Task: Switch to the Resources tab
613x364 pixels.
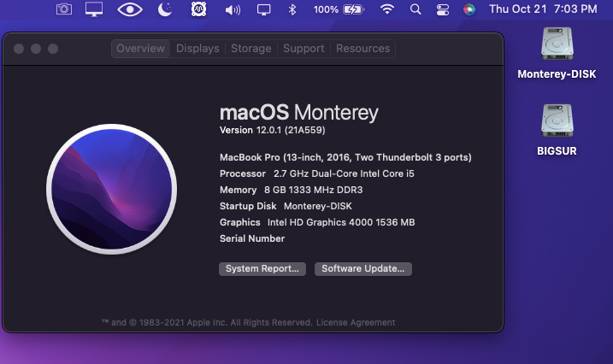Action: coord(362,49)
